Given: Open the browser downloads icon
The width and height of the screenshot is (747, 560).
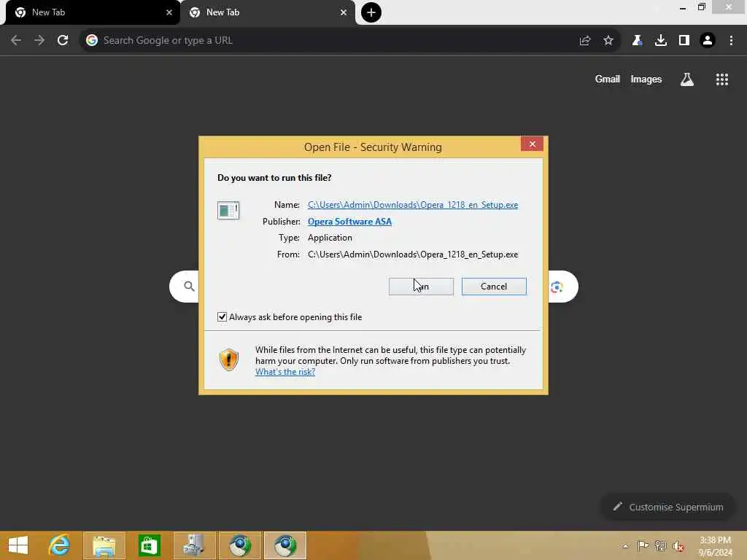Looking at the screenshot, I should (661, 41).
